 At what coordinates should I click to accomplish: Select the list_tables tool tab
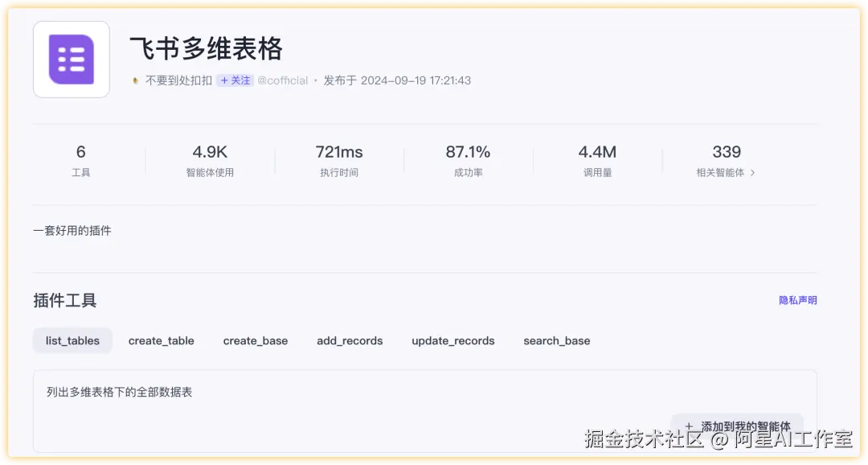click(72, 341)
